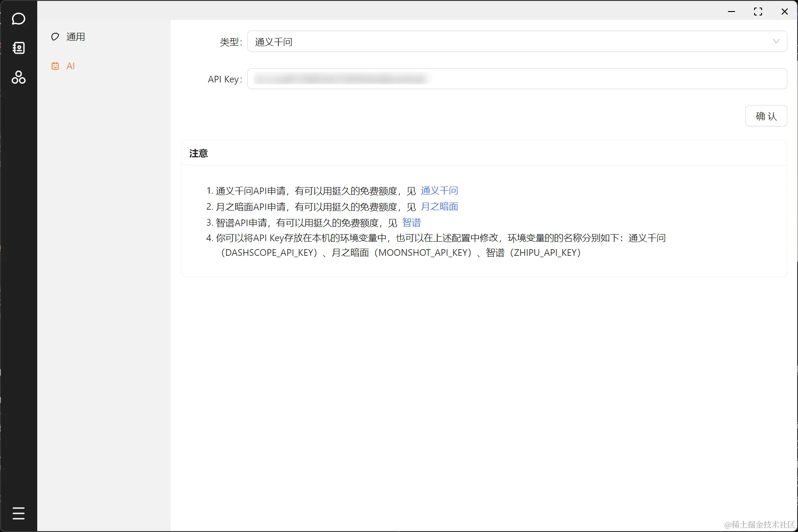This screenshot has height=532, width=798.
Task: Open the 类型 dropdown showing 通义千问
Action: (x=517, y=41)
